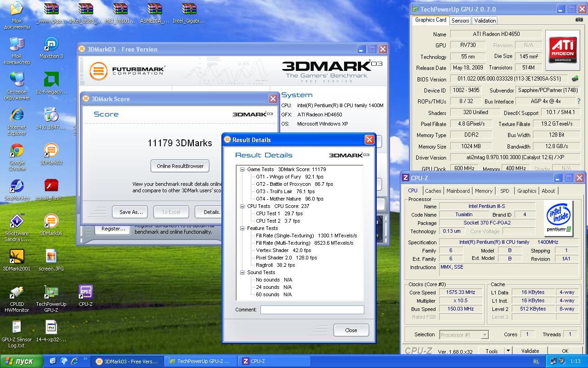Collapse the Sound Tests tree node

click(x=242, y=272)
